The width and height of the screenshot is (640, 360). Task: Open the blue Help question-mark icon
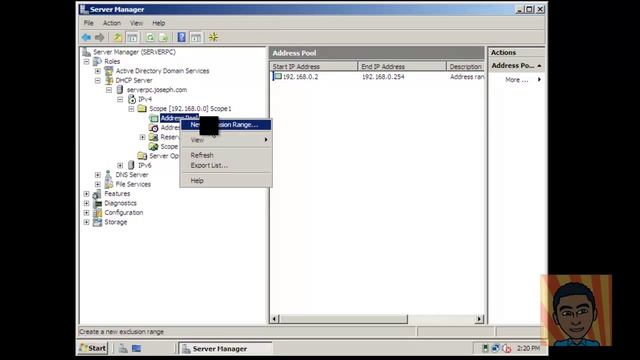[181, 38]
